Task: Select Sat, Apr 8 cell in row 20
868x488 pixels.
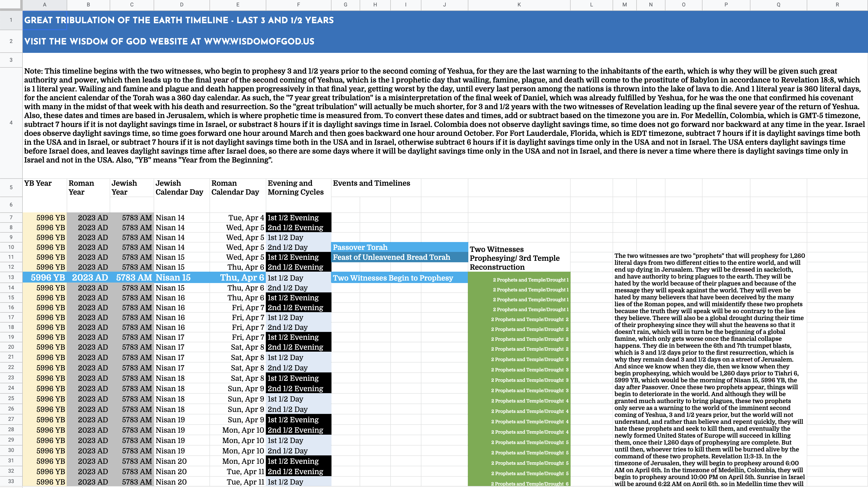Action: pos(238,347)
